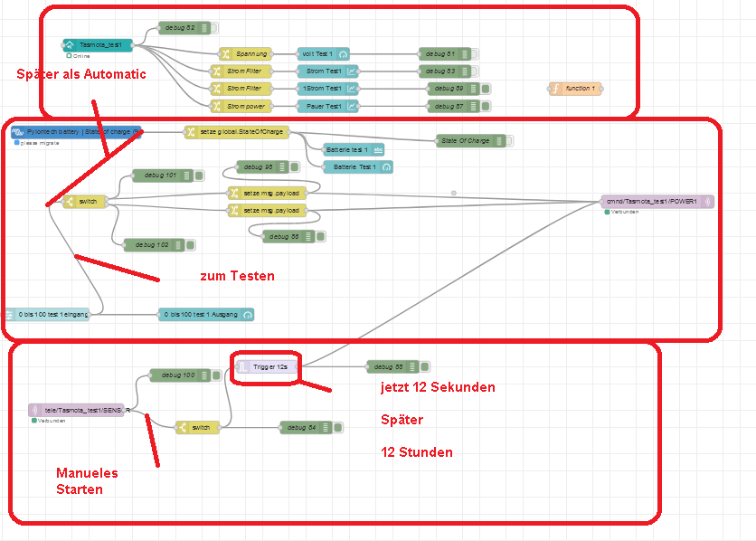Viewport: 756px width, 541px height.
Task: Toggle the debug 100 node output button
Action: click(x=216, y=375)
